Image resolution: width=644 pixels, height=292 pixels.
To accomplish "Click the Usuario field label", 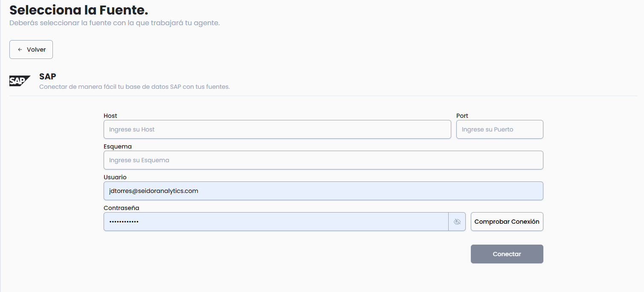I will click(115, 177).
